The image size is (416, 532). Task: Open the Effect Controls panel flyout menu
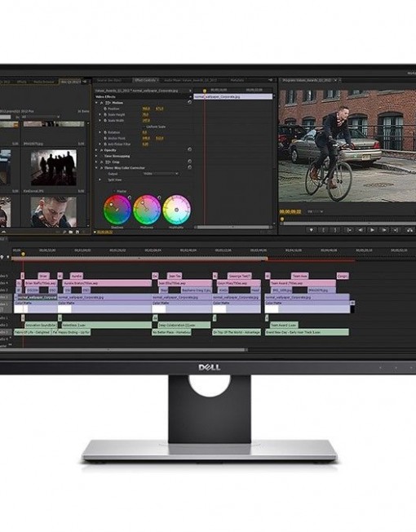[271, 80]
